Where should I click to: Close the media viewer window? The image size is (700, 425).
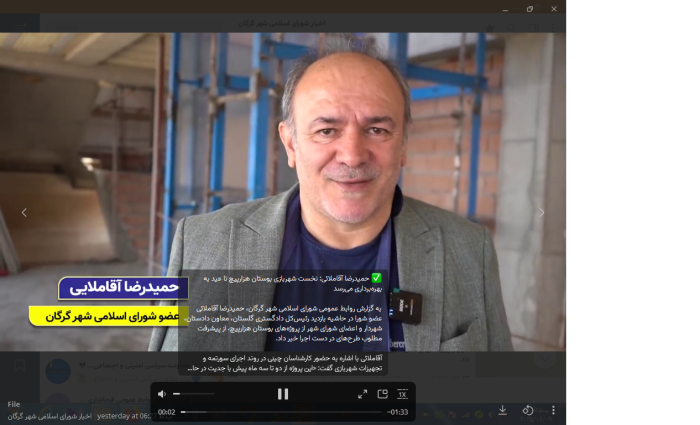click(x=554, y=8)
